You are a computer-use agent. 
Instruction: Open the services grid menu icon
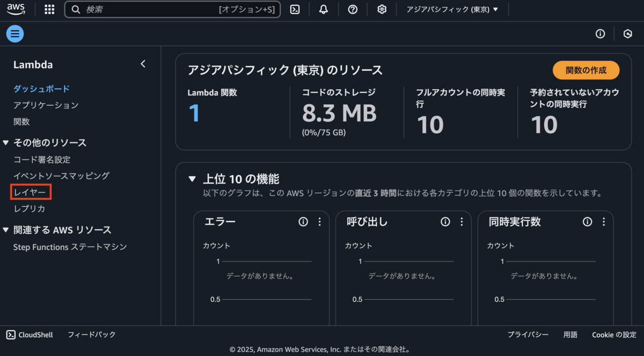tap(49, 9)
